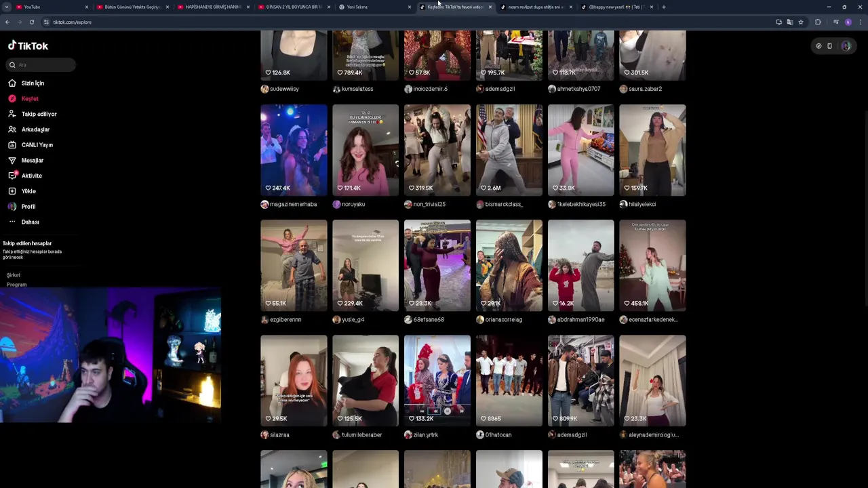This screenshot has width=868, height=488.
Task: Click the 23.3K likes aleynademircioglu video
Action: point(652,381)
